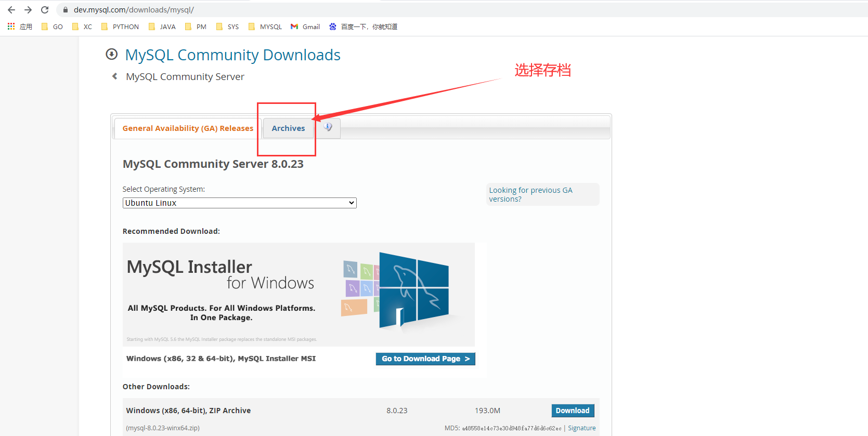Click the address bar lock icon
868x436 pixels.
pos(66,10)
